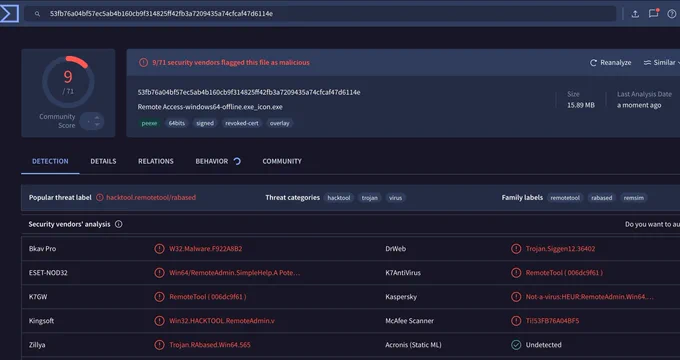680x360 pixels.
Task: Select the signed tag
Action: [205, 123]
